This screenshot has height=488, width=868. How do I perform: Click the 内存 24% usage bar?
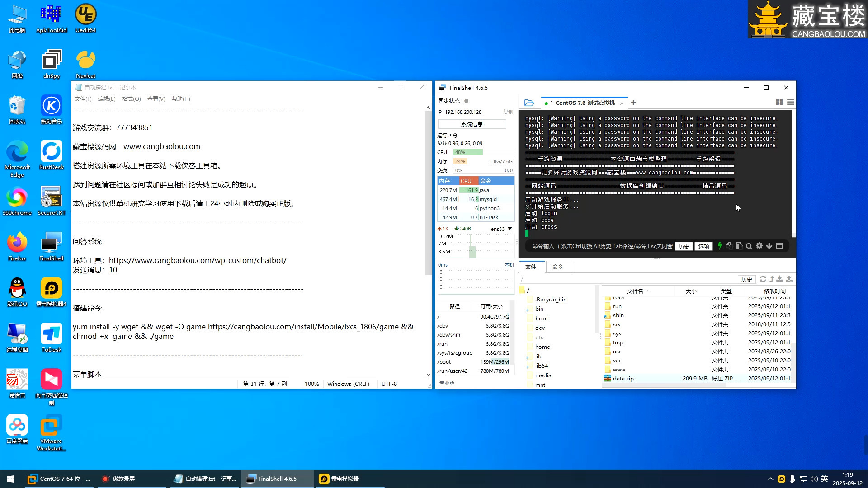coord(483,161)
